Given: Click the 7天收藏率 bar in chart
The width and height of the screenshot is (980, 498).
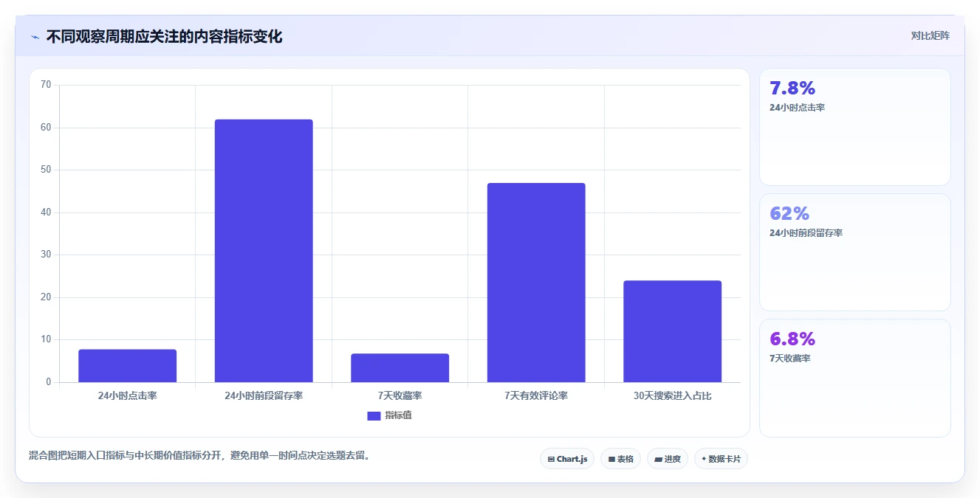Looking at the screenshot, I should pyautogui.click(x=400, y=368).
